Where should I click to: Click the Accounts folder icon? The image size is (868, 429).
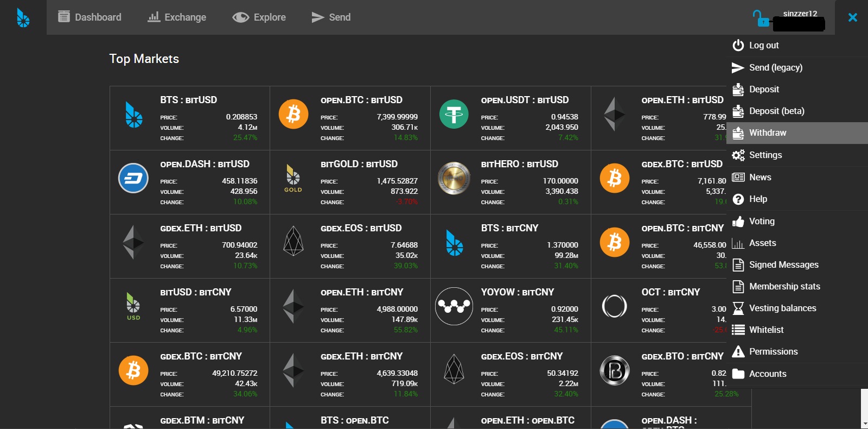click(x=738, y=374)
